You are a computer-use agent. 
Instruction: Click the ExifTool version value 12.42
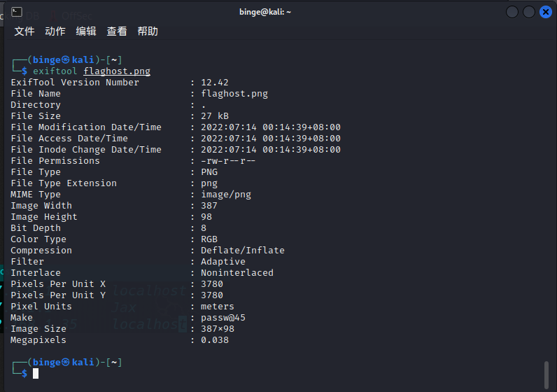tap(215, 83)
